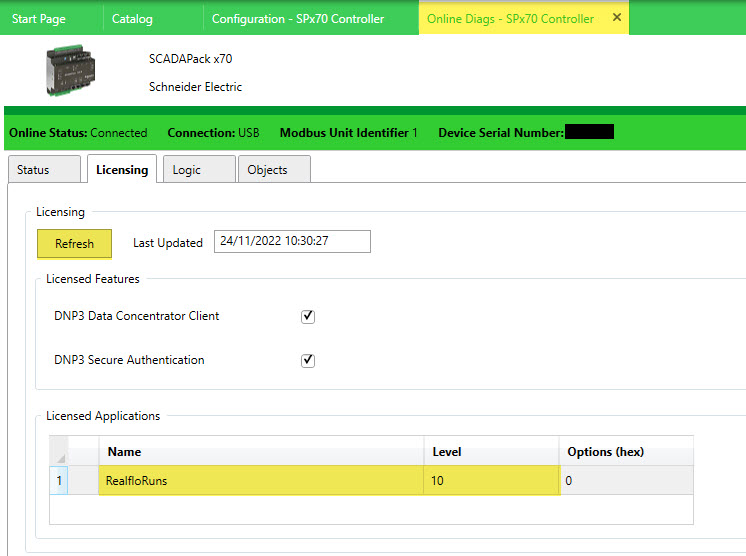Click the Online Status: Connected text
Viewport: 746px width, 556px height.
pos(78,133)
